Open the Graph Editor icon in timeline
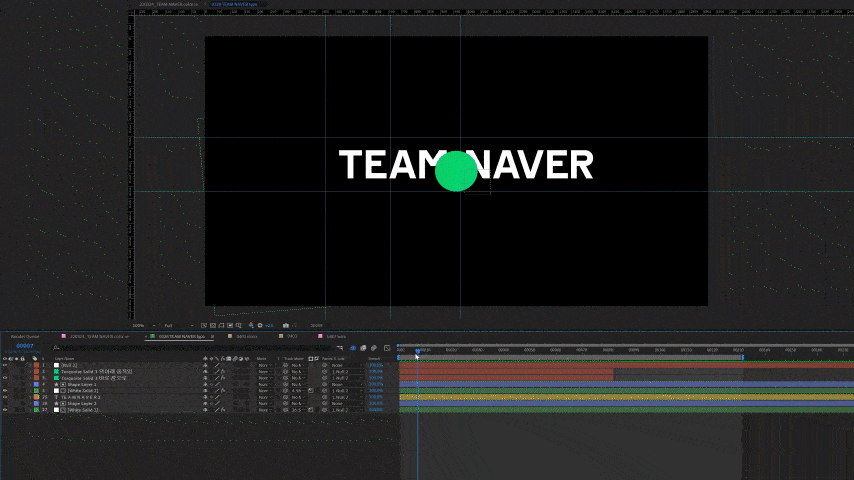Viewport: 854px width, 480px height. tap(387, 348)
